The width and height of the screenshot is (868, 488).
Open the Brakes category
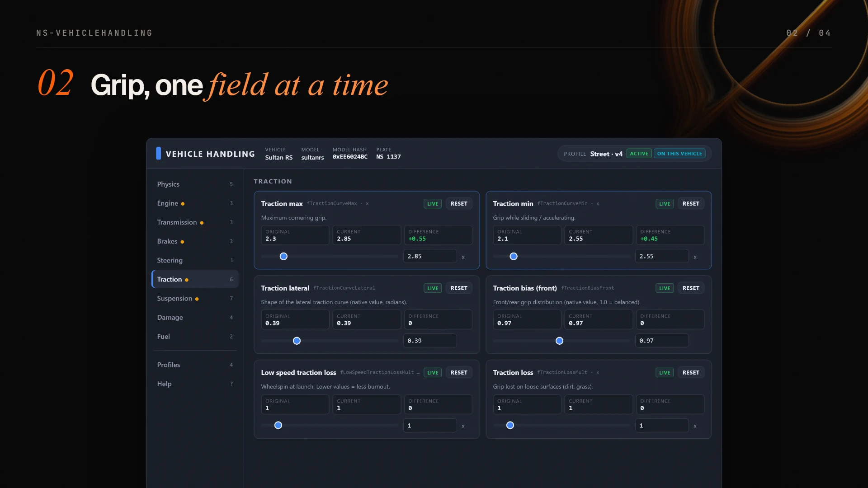[195, 241]
